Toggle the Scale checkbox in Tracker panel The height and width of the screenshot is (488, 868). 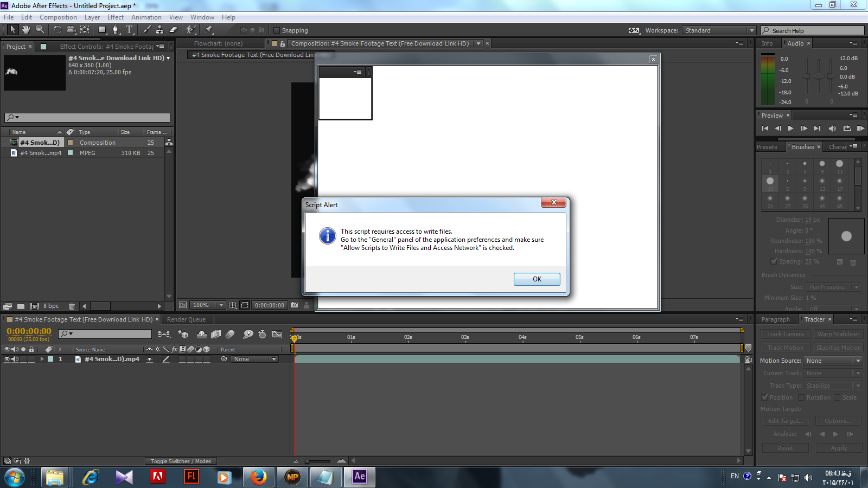click(837, 397)
